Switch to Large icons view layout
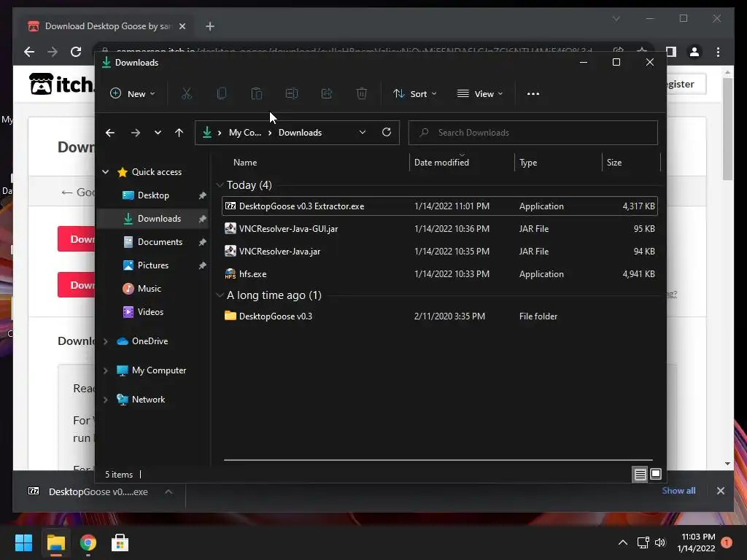Screen dimensions: 747x560 point(656,474)
